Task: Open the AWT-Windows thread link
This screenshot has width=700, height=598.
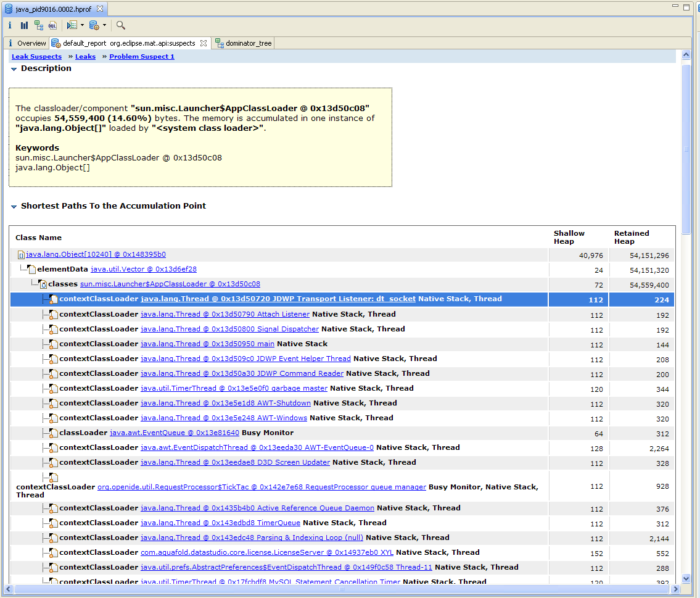Action: [x=224, y=418]
